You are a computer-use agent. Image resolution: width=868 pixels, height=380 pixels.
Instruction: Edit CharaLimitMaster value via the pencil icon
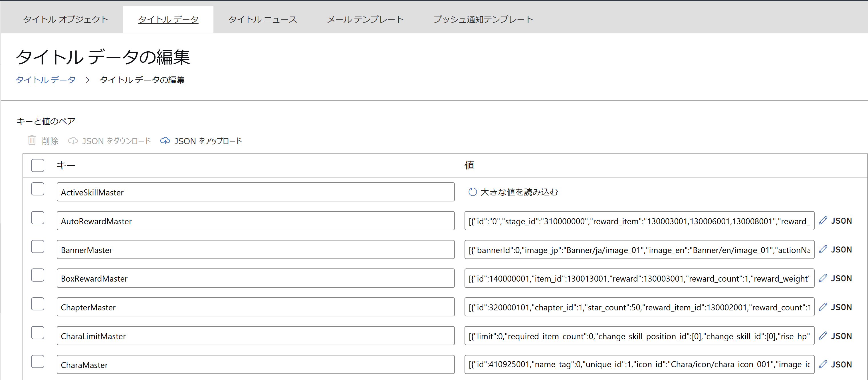[823, 336]
